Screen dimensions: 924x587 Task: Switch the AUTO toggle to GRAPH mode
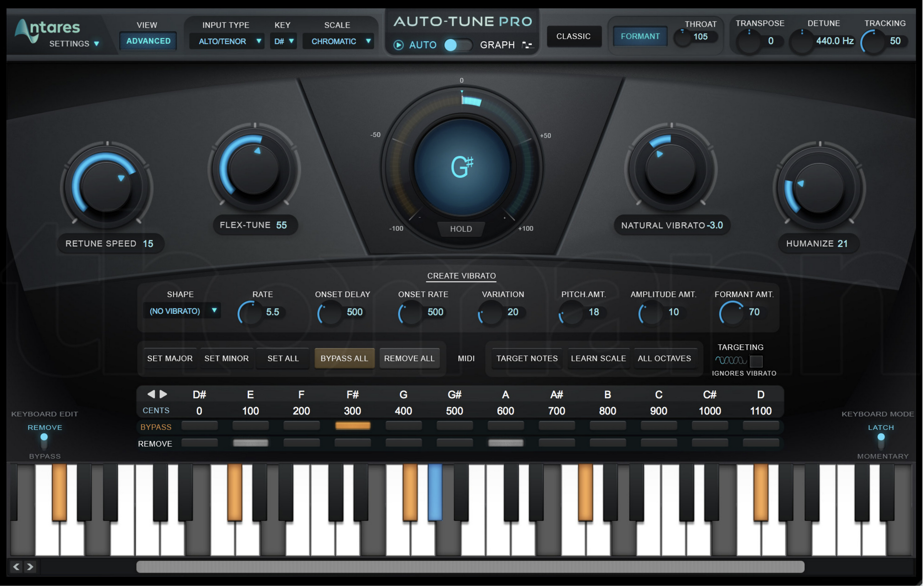[x=465, y=45]
